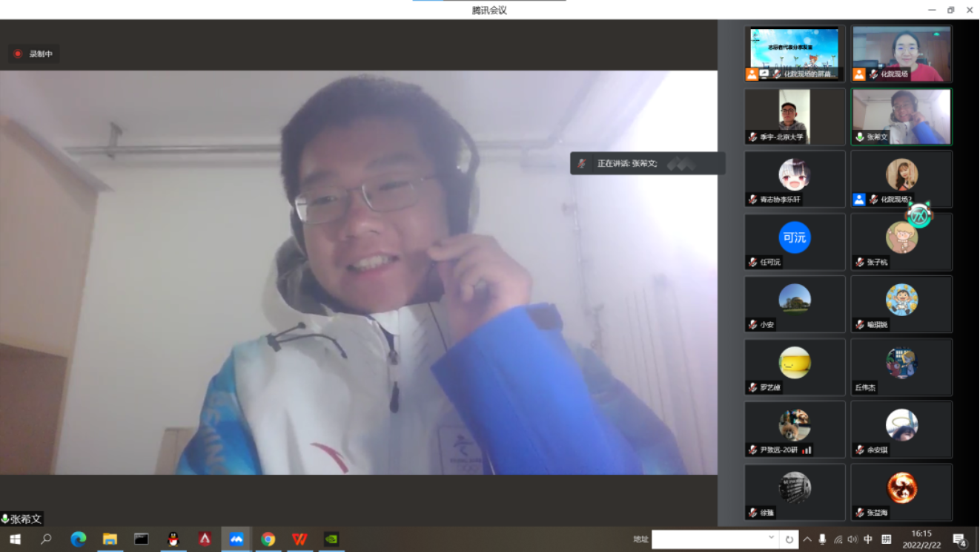Open Action Center showing 4 notifications
The width and height of the screenshot is (980, 552).
[959, 539]
